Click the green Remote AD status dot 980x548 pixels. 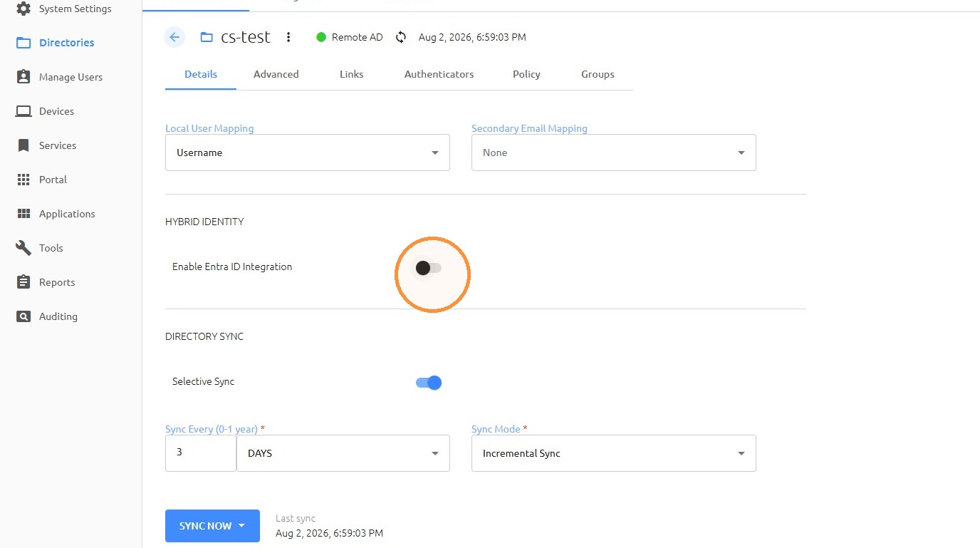321,37
